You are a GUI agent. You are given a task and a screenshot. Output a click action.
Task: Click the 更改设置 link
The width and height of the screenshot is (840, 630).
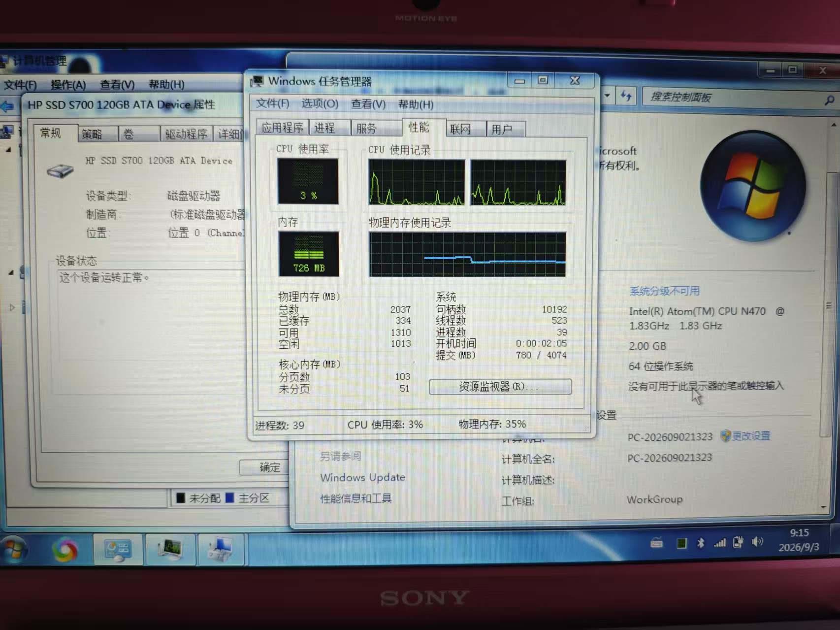coord(750,436)
